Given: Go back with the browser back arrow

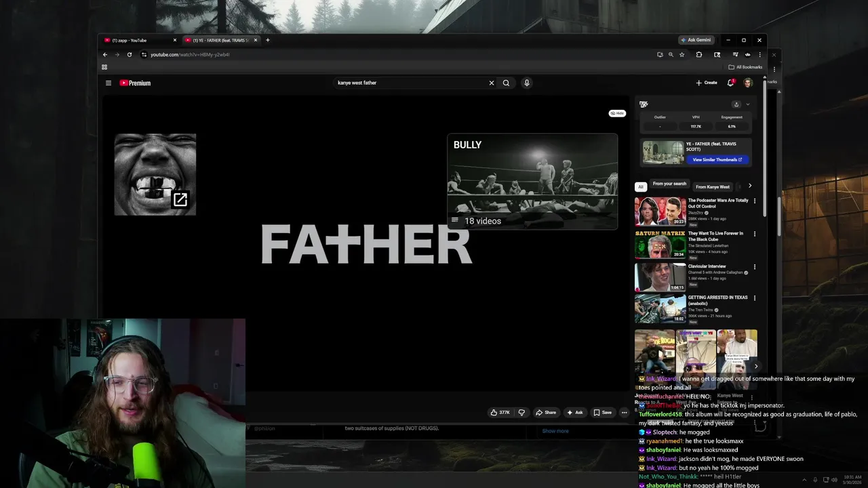Looking at the screenshot, I should click(105, 54).
